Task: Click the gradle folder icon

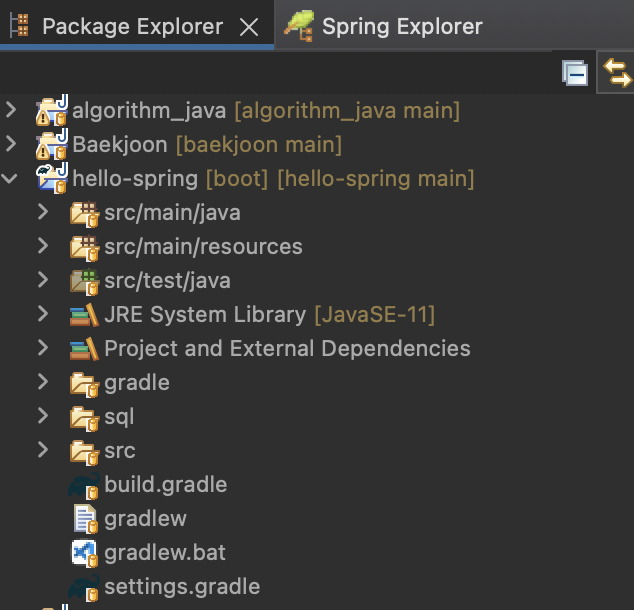Action: click(84, 384)
